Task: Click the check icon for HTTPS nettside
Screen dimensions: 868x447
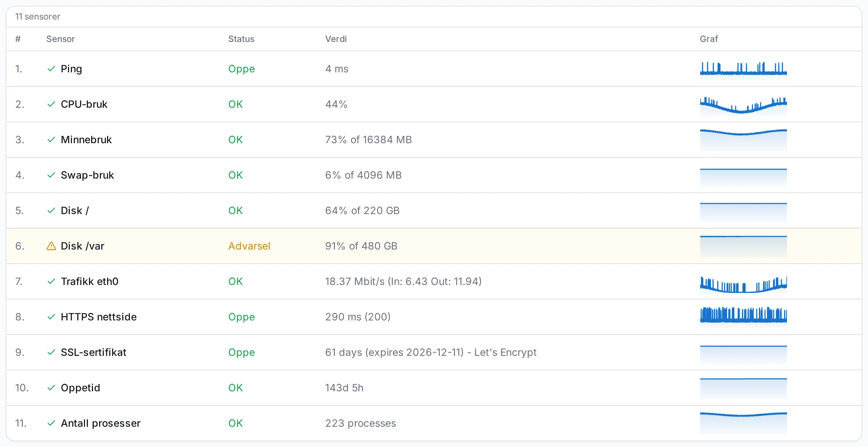Action: click(x=51, y=317)
